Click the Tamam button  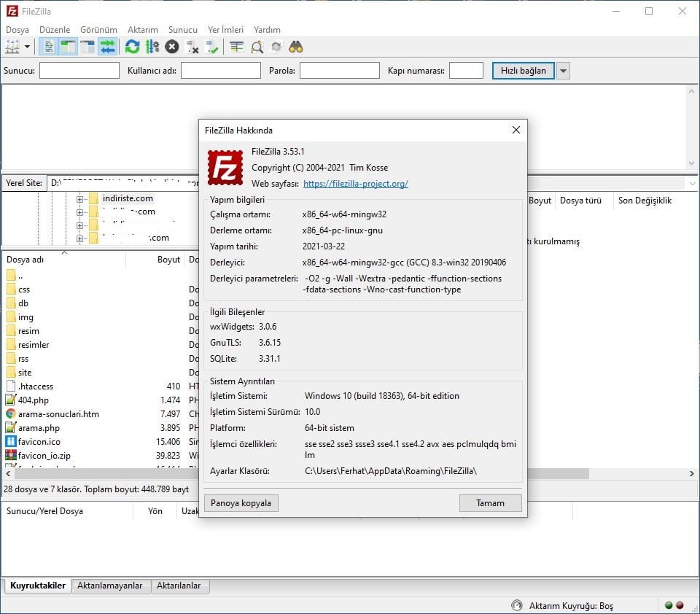click(490, 502)
